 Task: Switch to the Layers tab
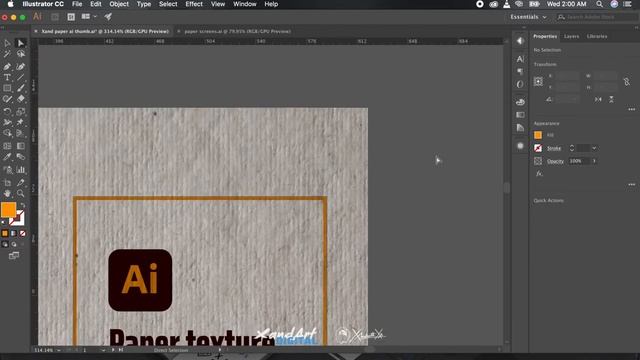pyautogui.click(x=571, y=36)
